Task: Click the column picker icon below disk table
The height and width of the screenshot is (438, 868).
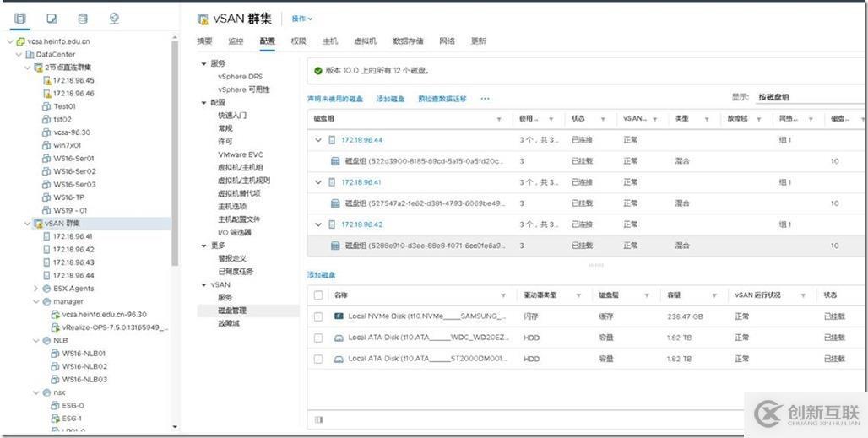Action: click(x=318, y=419)
